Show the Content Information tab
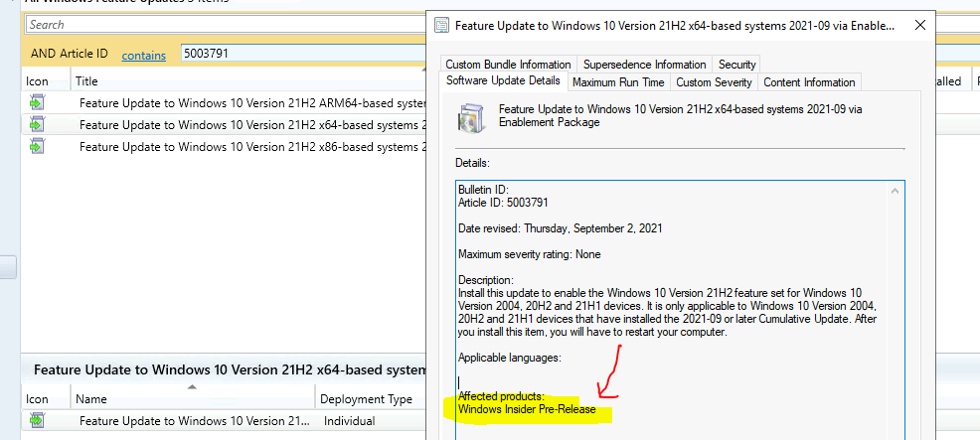The height and width of the screenshot is (440, 980). click(x=809, y=82)
